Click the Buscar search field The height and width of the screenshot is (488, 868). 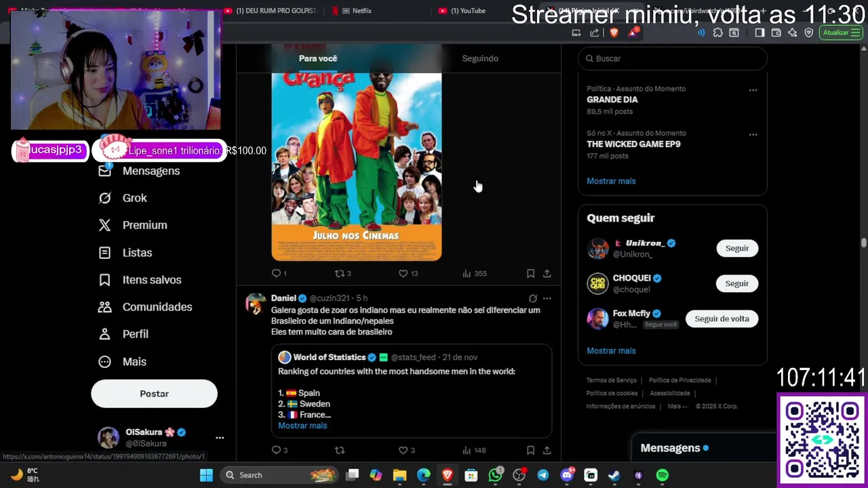[x=673, y=58]
